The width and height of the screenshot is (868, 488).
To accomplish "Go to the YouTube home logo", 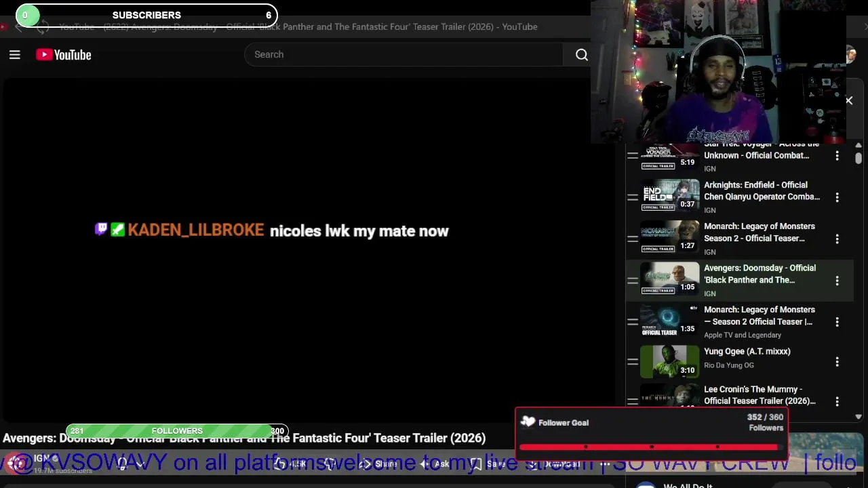I will point(64,55).
